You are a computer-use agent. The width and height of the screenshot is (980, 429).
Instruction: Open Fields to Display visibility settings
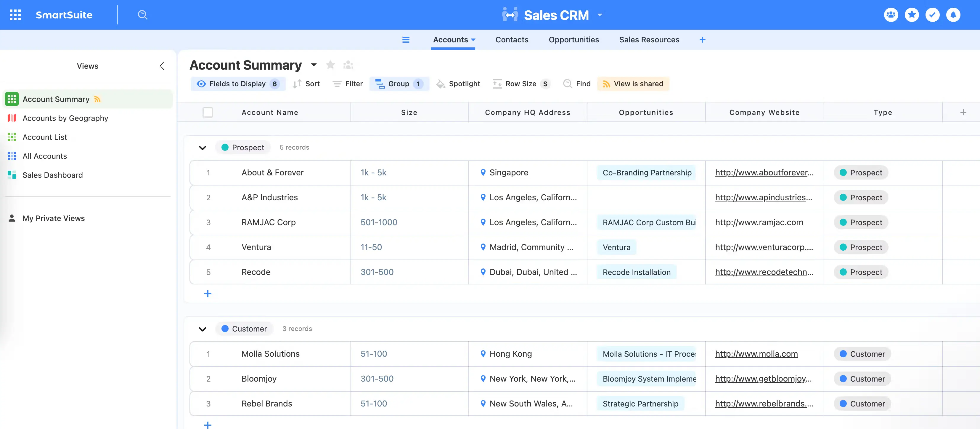(238, 84)
